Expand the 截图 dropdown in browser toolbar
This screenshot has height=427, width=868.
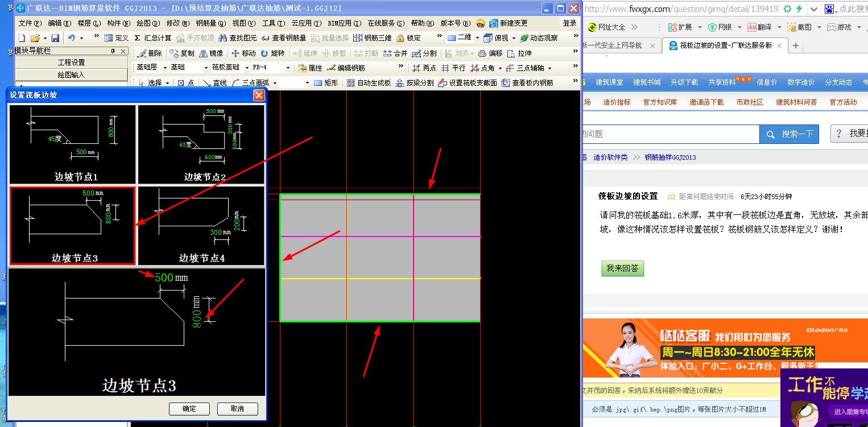(x=819, y=27)
